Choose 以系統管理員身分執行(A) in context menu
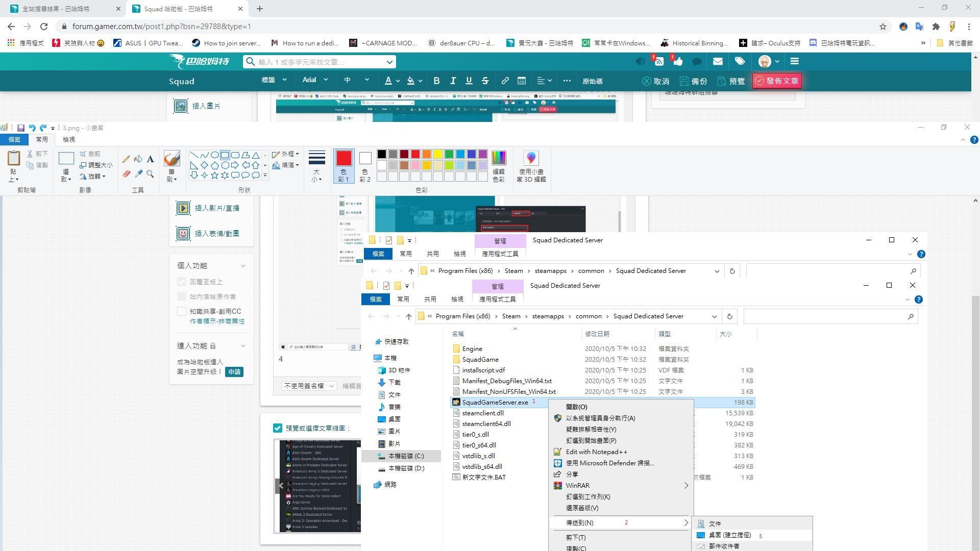This screenshot has height=551, width=980. coord(600,418)
